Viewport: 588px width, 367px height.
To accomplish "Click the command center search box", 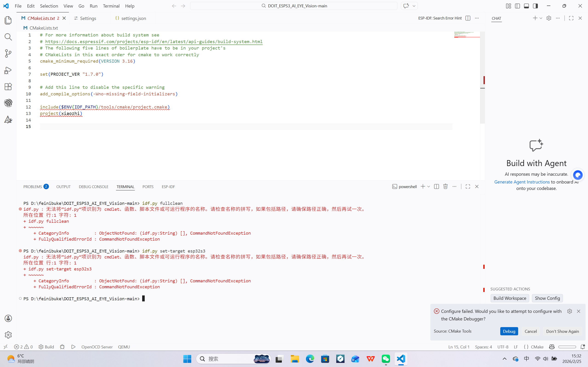I will (294, 6).
